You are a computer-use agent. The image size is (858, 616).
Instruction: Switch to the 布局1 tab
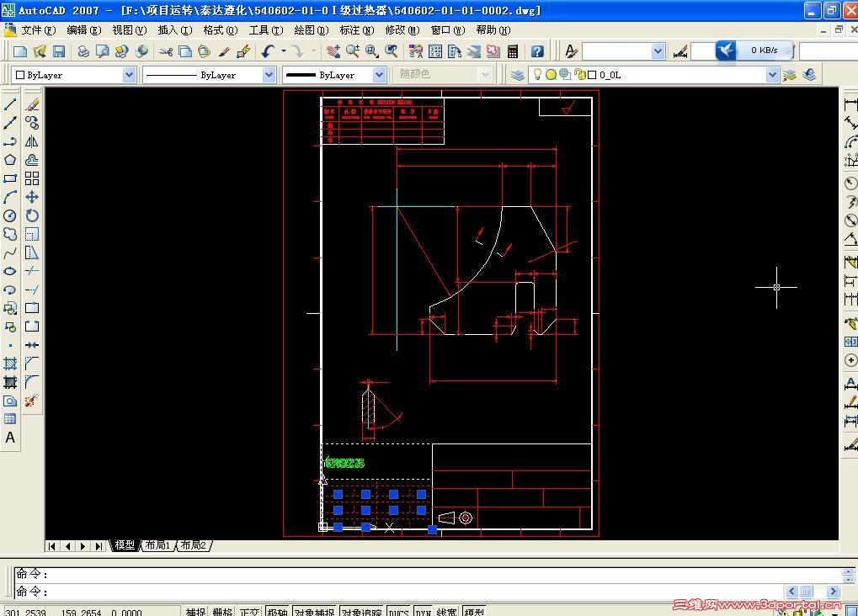point(157,545)
